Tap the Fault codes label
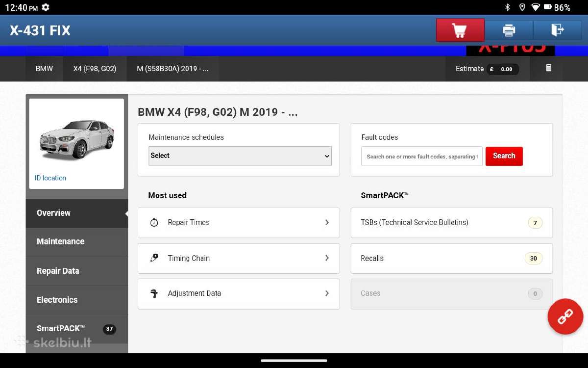Viewport: 588px width, 368px height. pos(379,137)
